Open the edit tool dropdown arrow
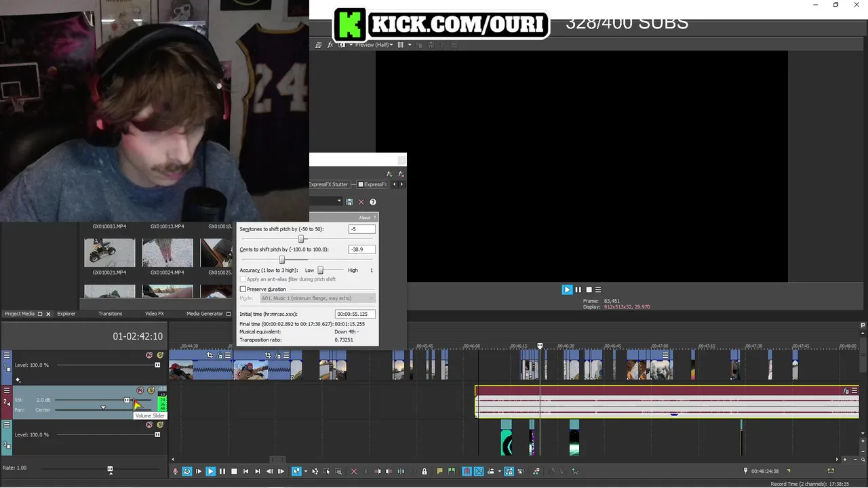The height and width of the screenshot is (488, 868). (305, 471)
